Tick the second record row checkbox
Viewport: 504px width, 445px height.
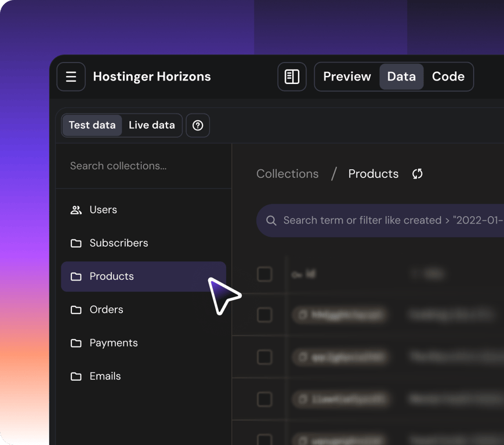tap(264, 357)
